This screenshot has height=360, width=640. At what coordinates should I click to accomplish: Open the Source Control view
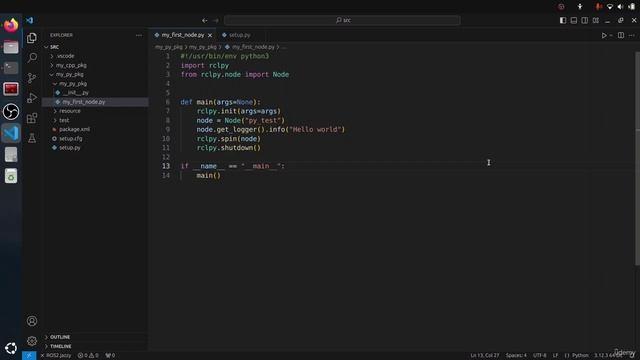tap(32, 78)
